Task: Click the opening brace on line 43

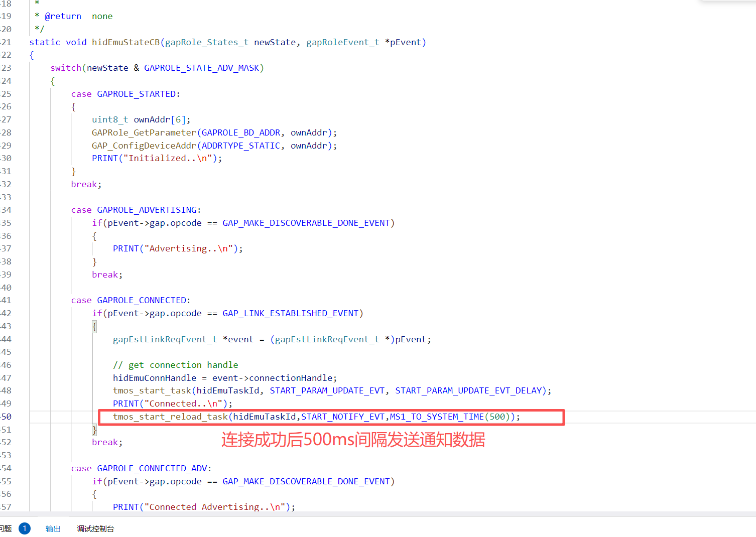Action: click(x=94, y=326)
